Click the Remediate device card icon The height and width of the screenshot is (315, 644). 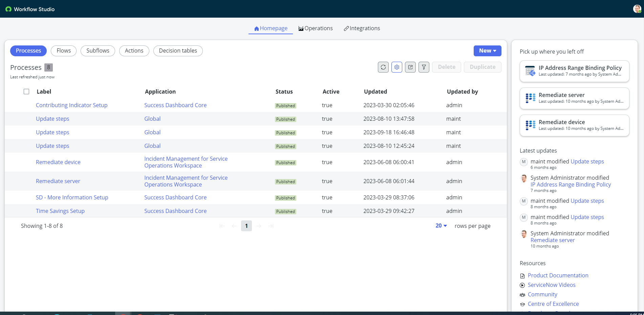click(530, 125)
